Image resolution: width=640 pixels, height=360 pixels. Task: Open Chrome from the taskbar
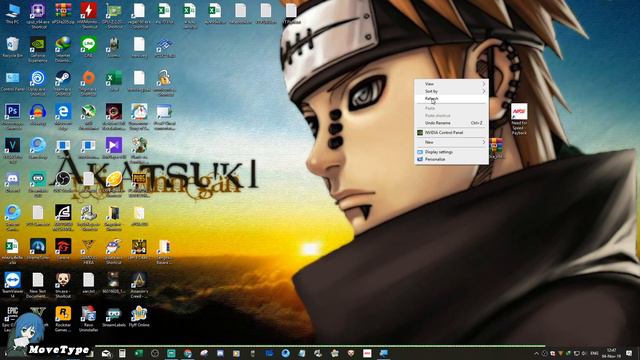(187, 353)
